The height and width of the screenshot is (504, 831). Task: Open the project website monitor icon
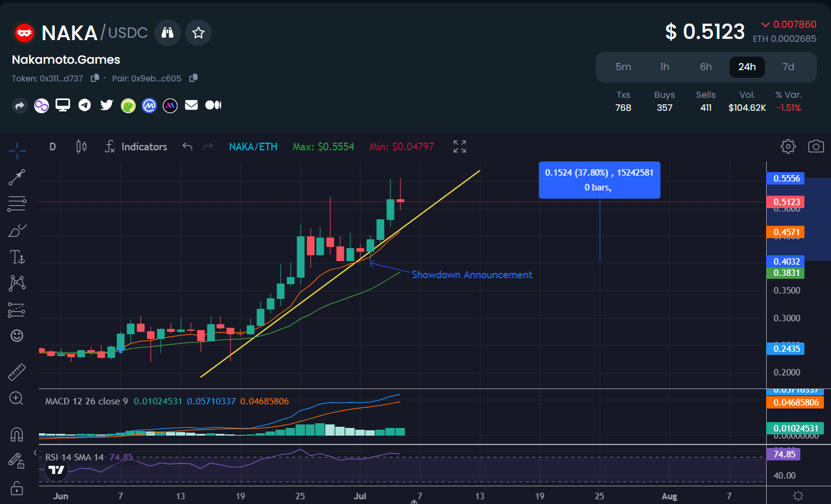(63, 105)
